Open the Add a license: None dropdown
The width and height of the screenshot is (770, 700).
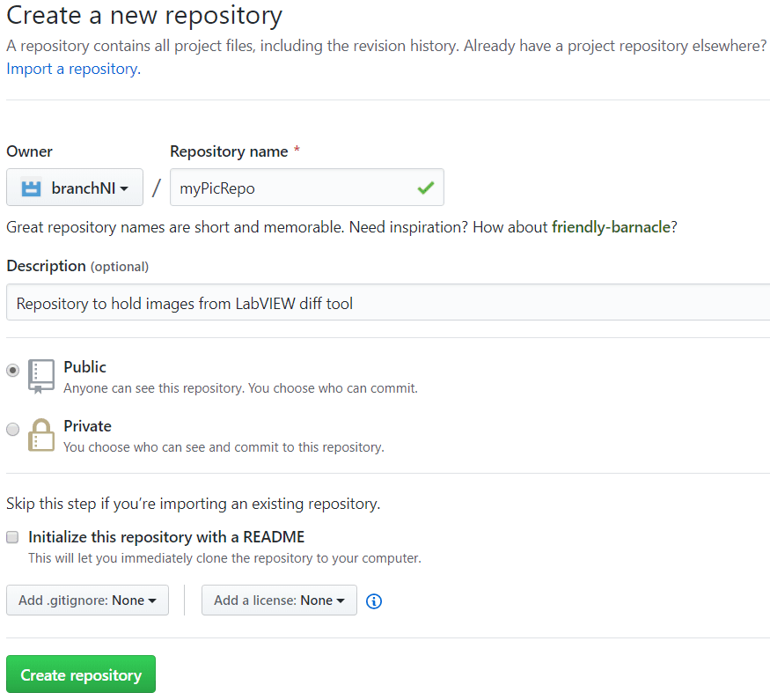tap(279, 601)
